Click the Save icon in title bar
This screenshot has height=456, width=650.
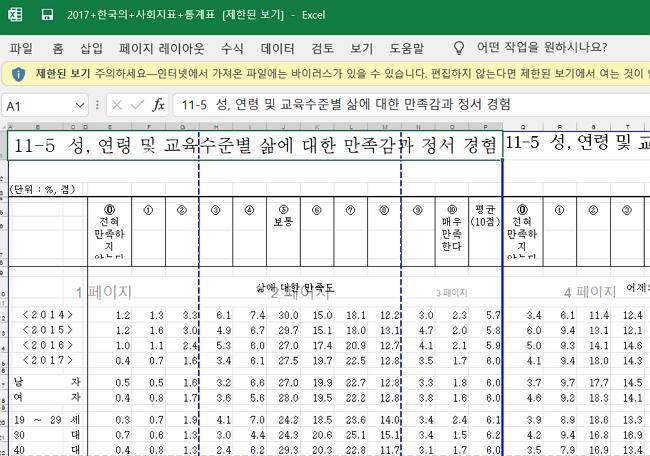(47, 16)
